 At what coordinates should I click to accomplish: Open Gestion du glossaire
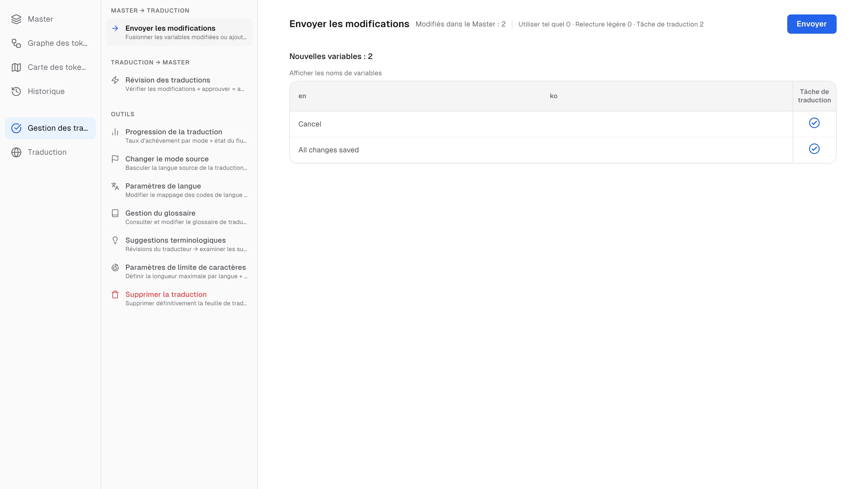[179, 217]
